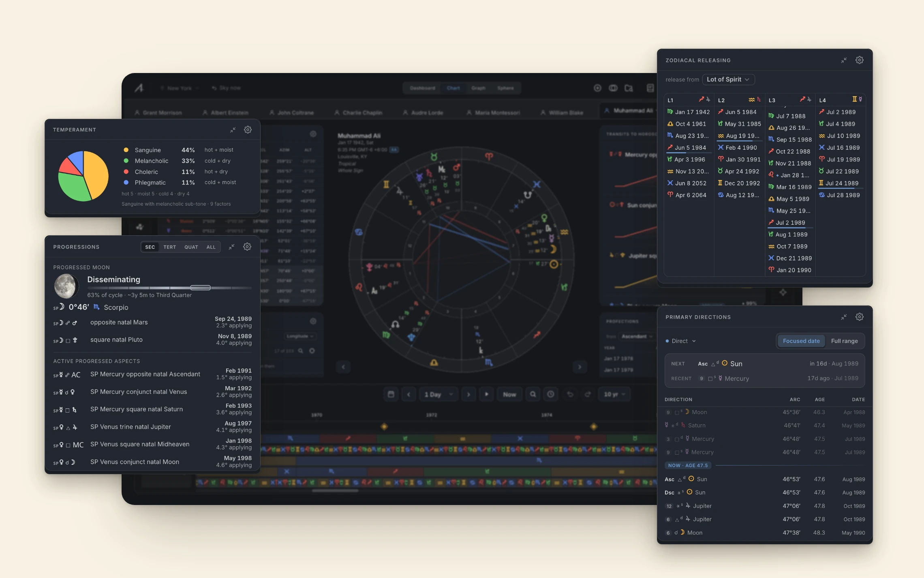Click the search icon in timeline toolbar
Screen dimensions: 924x578
(533, 394)
